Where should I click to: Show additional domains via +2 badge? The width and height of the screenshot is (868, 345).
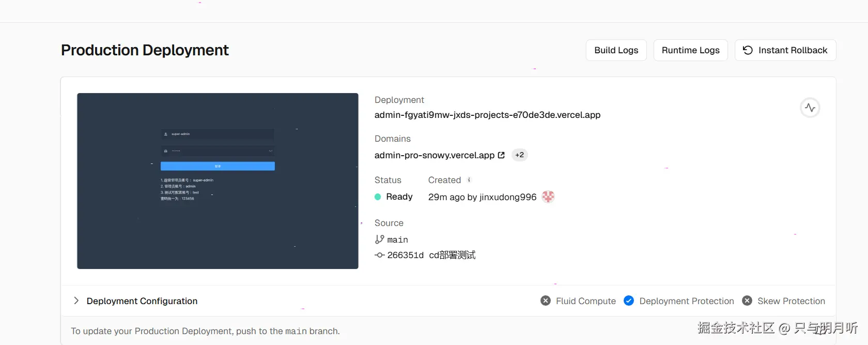[519, 155]
